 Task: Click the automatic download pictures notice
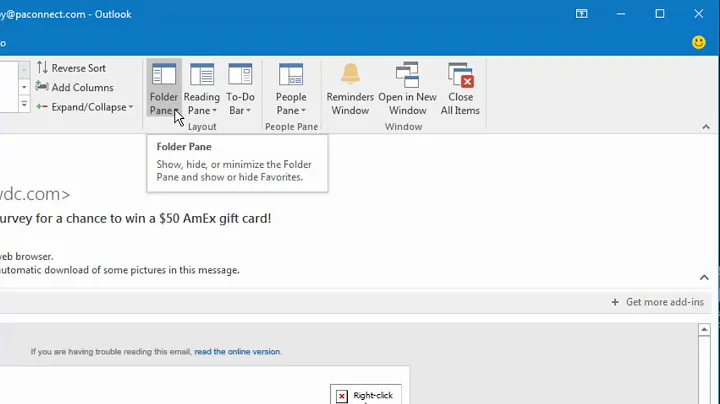(120, 270)
